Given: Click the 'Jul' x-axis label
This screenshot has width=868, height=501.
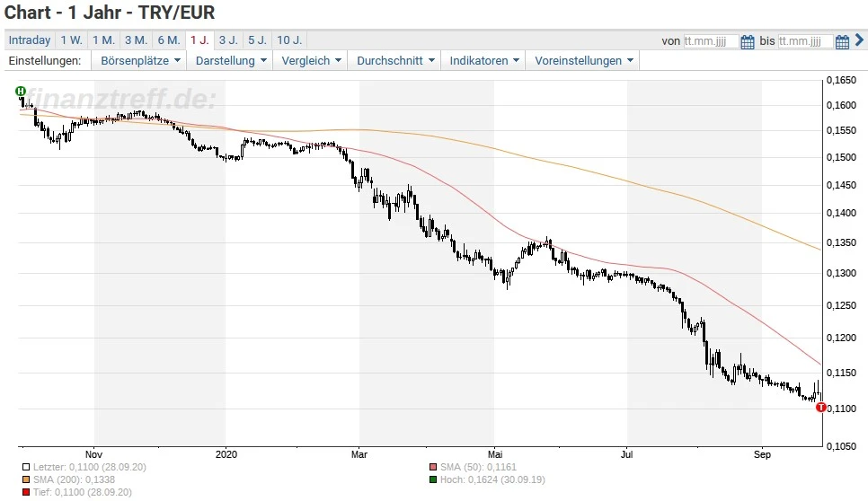Looking at the screenshot, I should [x=626, y=454].
